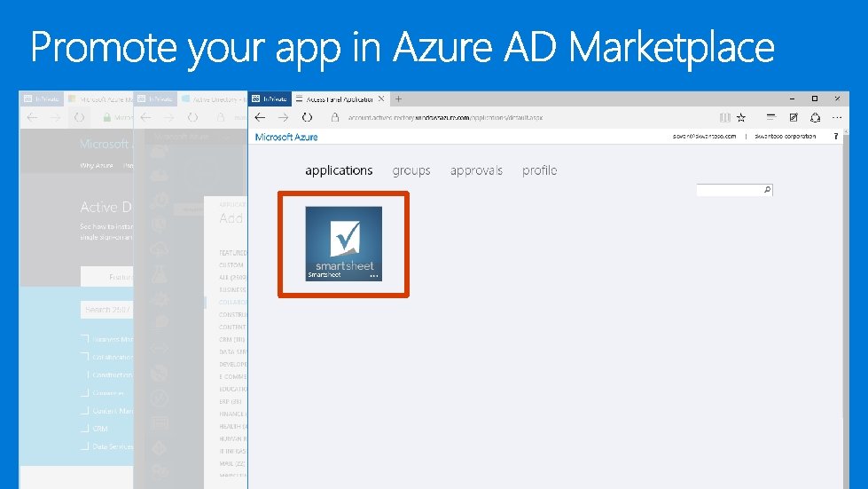Select CRM (38) in the application list
The height and width of the screenshot is (489, 868).
coord(232,340)
